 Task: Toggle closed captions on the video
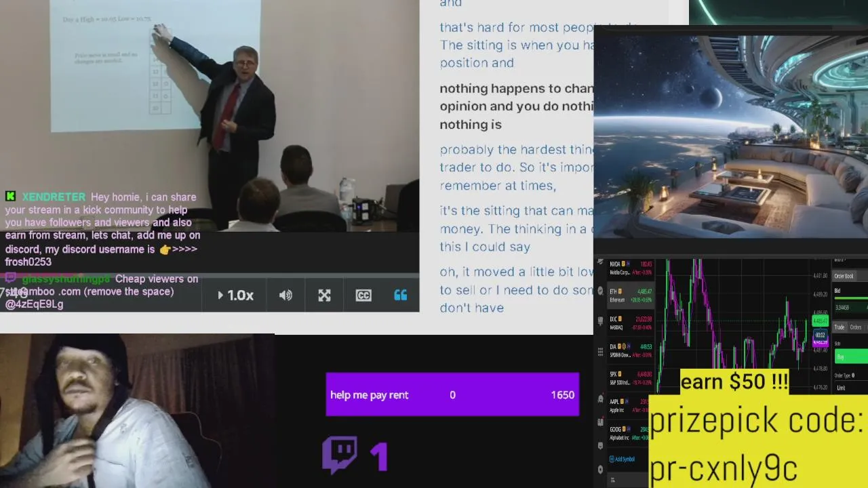coord(363,296)
